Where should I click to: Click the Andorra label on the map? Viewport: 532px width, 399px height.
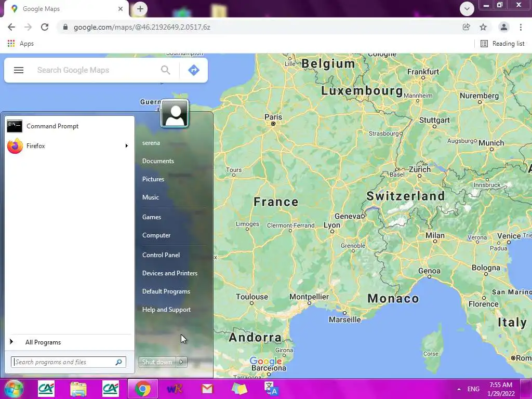click(x=255, y=337)
